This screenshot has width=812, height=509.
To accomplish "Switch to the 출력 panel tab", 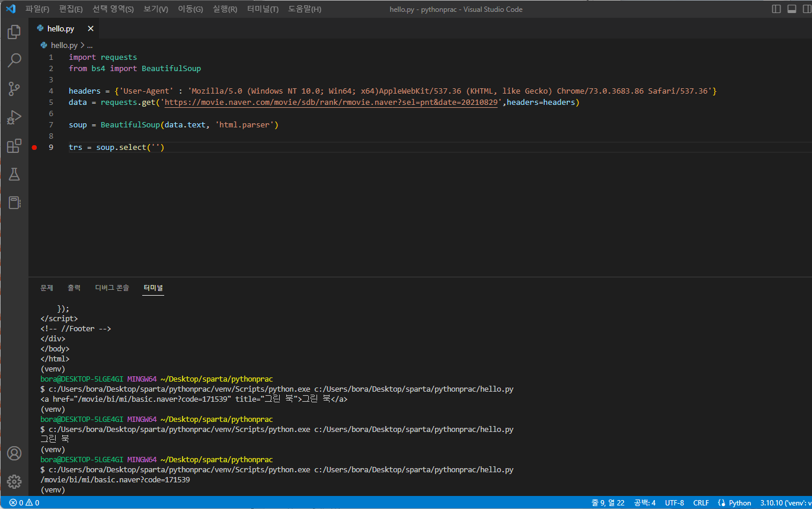I will click(74, 288).
